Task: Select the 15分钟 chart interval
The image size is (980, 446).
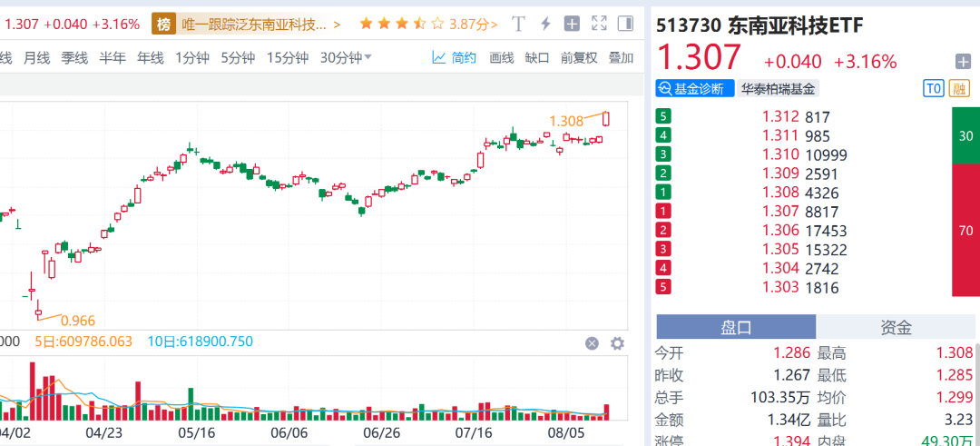Action: click(288, 58)
